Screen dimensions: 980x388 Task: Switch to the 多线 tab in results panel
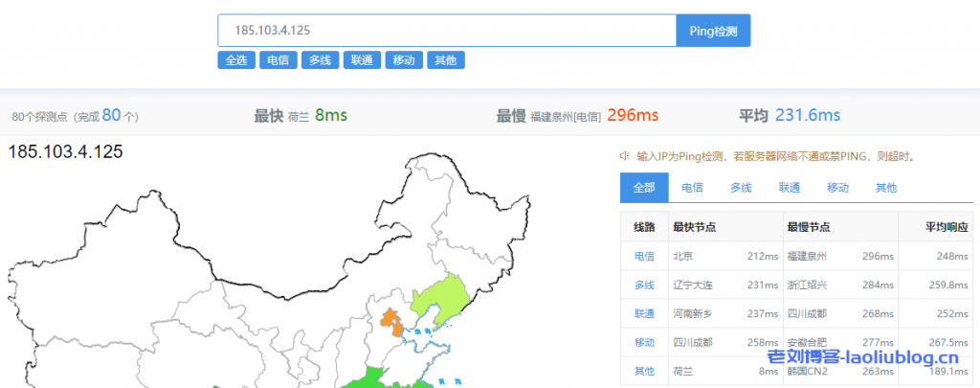tap(741, 188)
